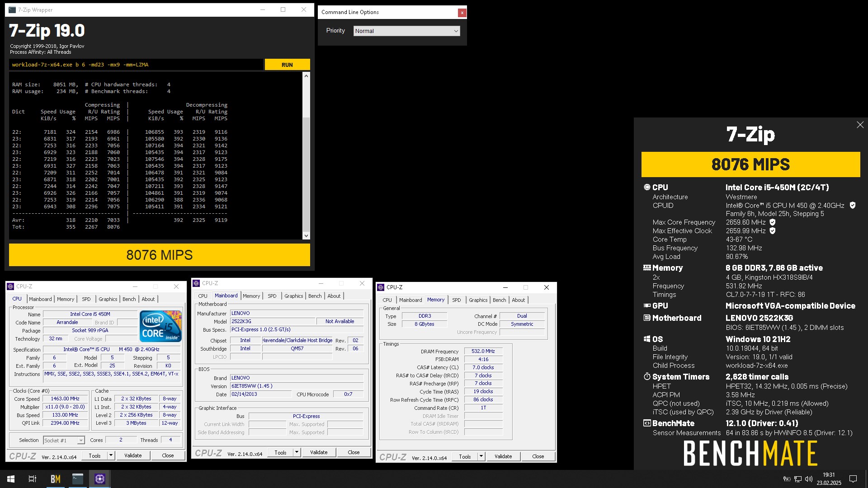Open SPD tab in CPU-Z Mainboard window

272,296
